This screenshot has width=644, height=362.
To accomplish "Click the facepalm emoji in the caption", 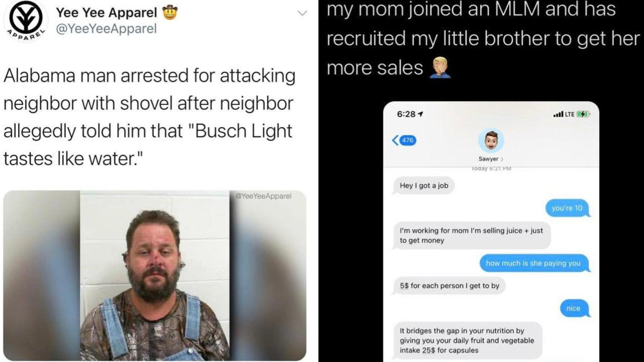I will (x=440, y=68).
